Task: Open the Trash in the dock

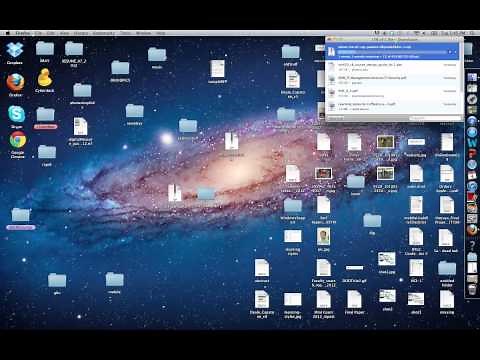Action: coord(472,289)
